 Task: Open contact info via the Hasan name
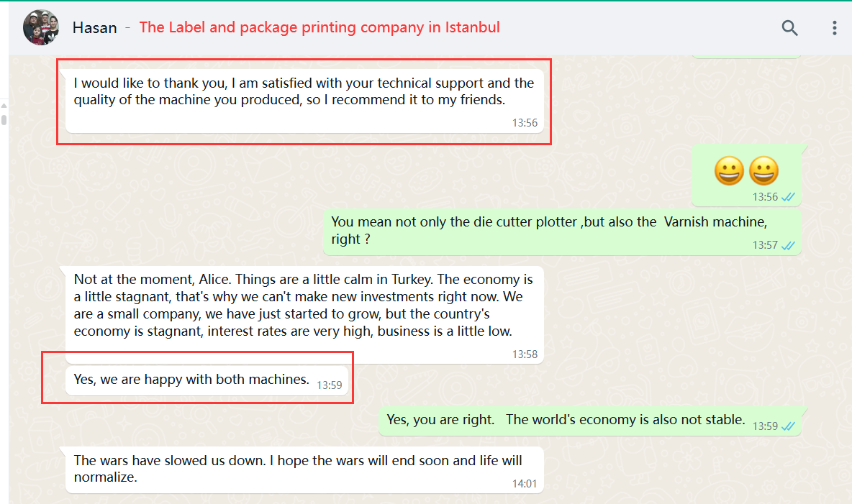(94, 28)
